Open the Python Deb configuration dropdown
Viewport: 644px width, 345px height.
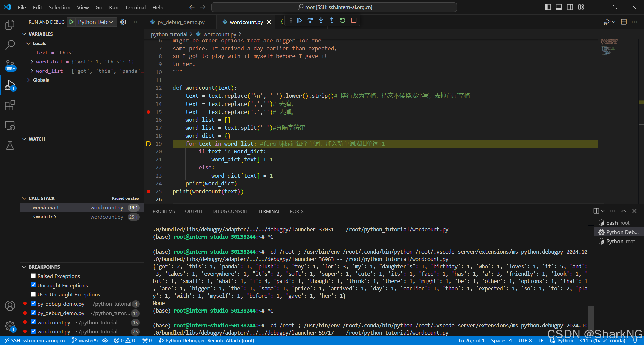point(96,22)
